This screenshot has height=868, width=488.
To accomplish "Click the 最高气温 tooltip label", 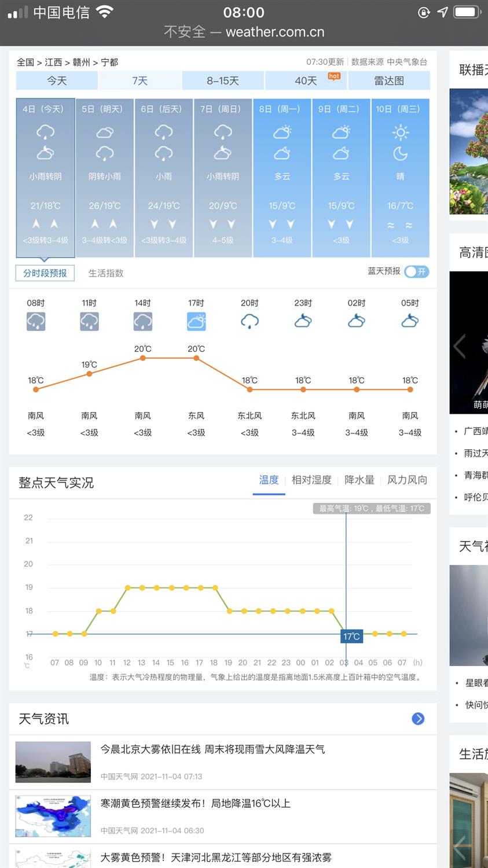I will pos(372,509).
